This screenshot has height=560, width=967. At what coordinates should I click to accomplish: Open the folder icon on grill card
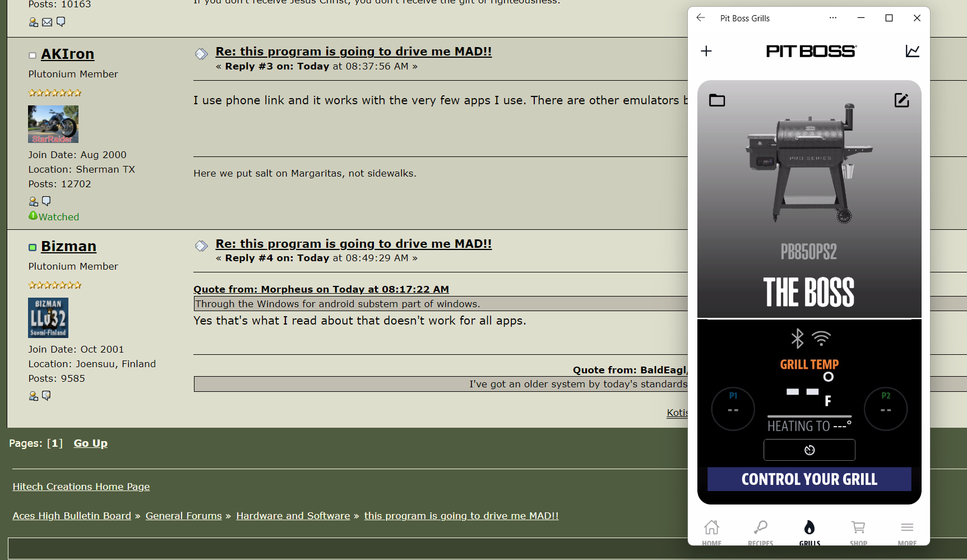click(717, 100)
